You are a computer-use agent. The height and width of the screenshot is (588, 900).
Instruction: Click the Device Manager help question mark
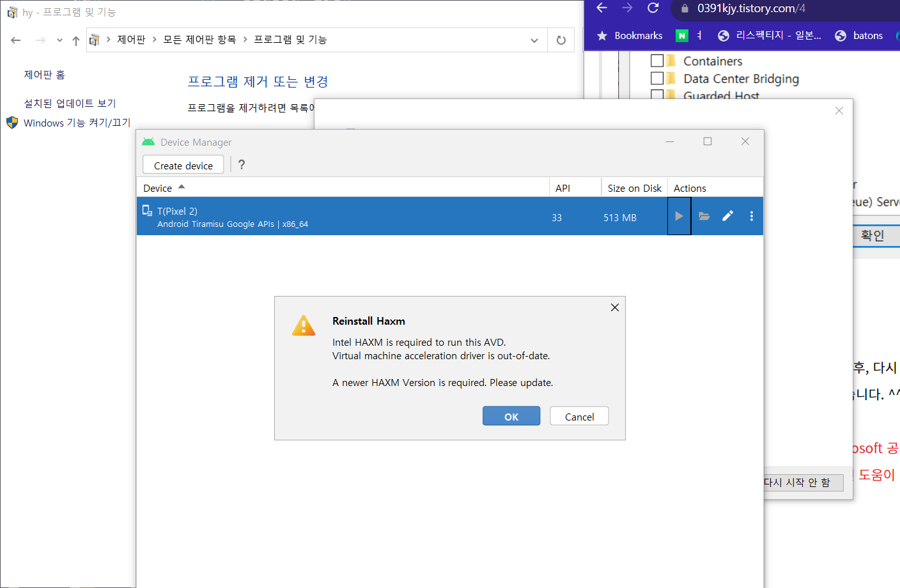pos(242,164)
